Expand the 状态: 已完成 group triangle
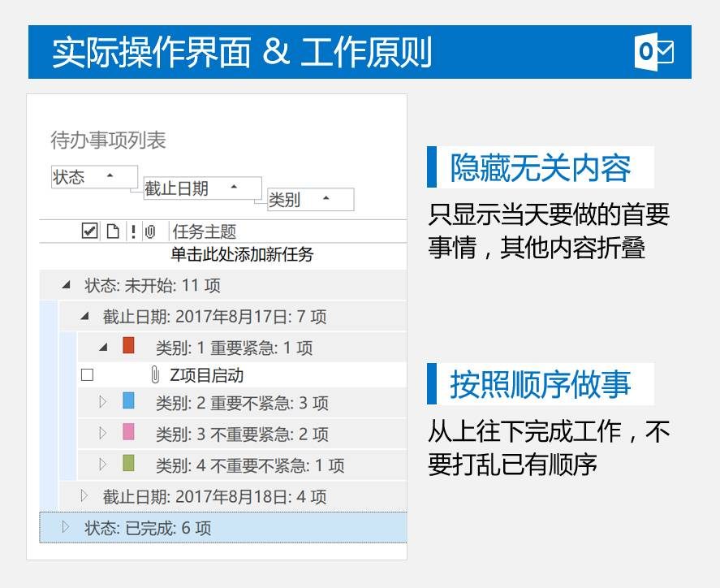Image resolution: width=720 pixels, height=588 pixels. point(66,526)
